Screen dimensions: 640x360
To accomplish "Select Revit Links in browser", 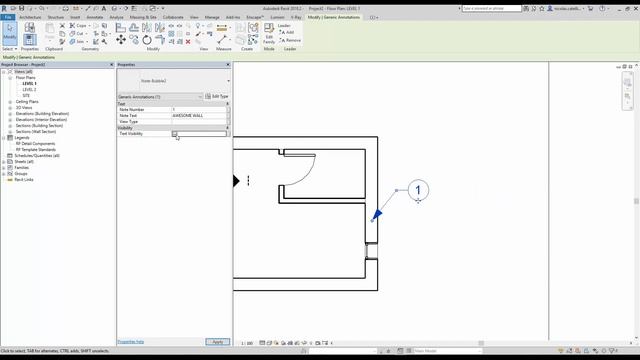I will coord(24,180).
